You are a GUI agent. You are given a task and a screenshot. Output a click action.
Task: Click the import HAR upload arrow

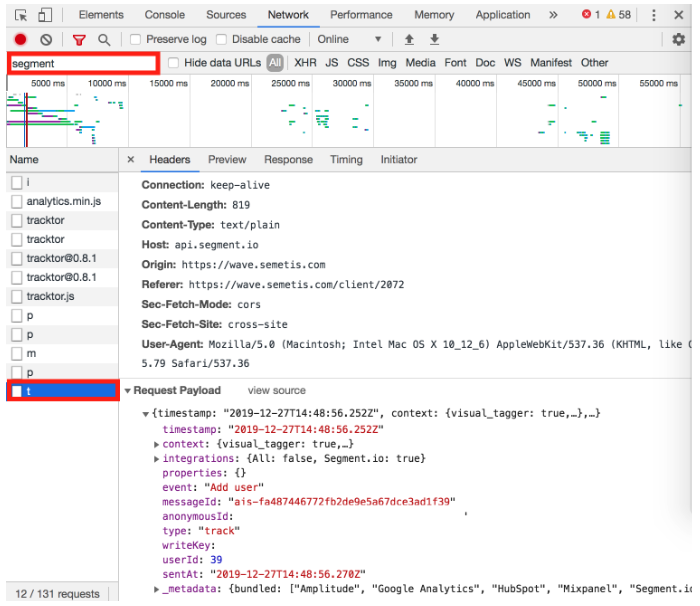[x=409, y=40]
